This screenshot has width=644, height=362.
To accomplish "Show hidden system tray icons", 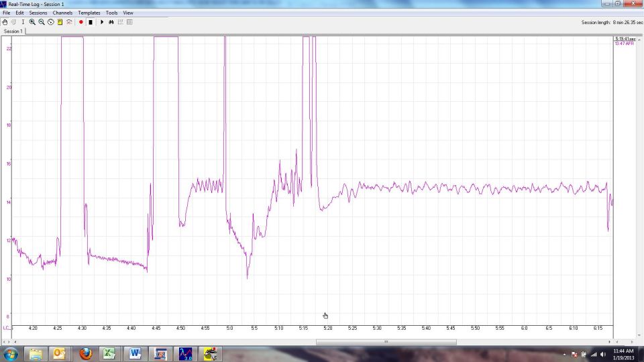I will coord(564,355).
